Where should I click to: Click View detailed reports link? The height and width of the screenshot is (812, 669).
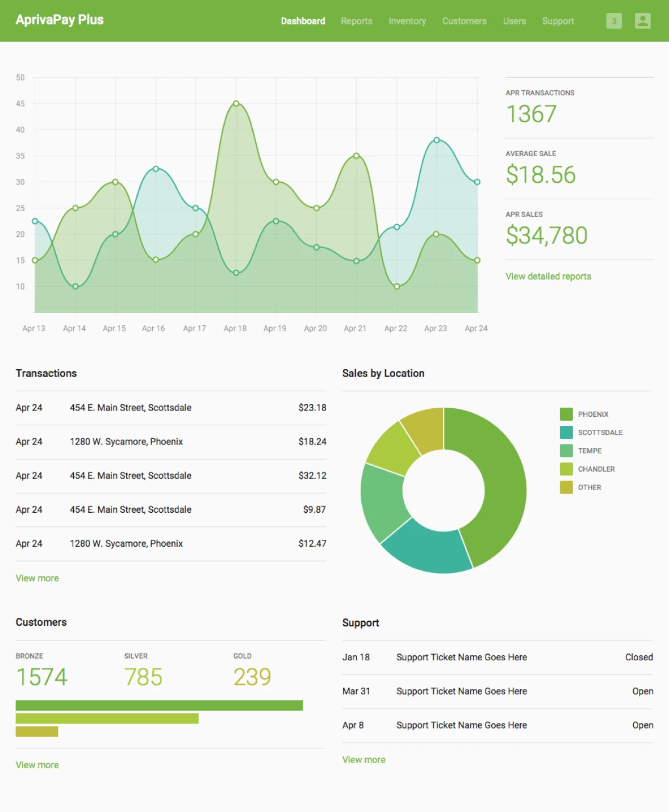point(547,277)
